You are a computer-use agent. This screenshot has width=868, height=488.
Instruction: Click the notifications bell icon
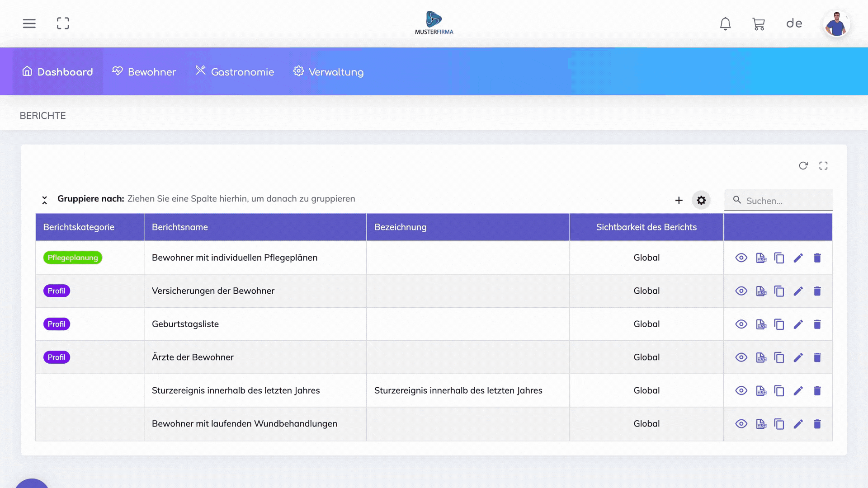(x=725, y=23)
